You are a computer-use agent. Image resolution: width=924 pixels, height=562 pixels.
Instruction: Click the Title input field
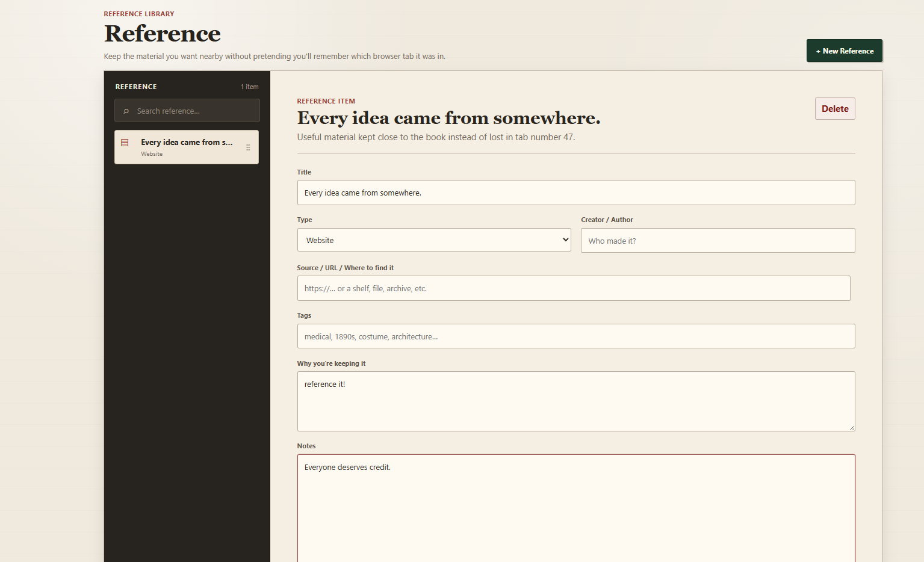[x=576, y=193]
